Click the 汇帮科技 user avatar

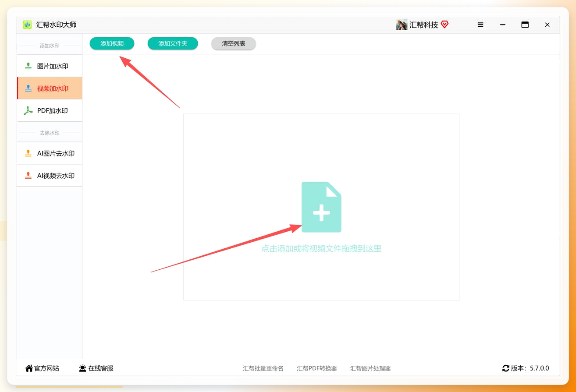pos(402,25)
